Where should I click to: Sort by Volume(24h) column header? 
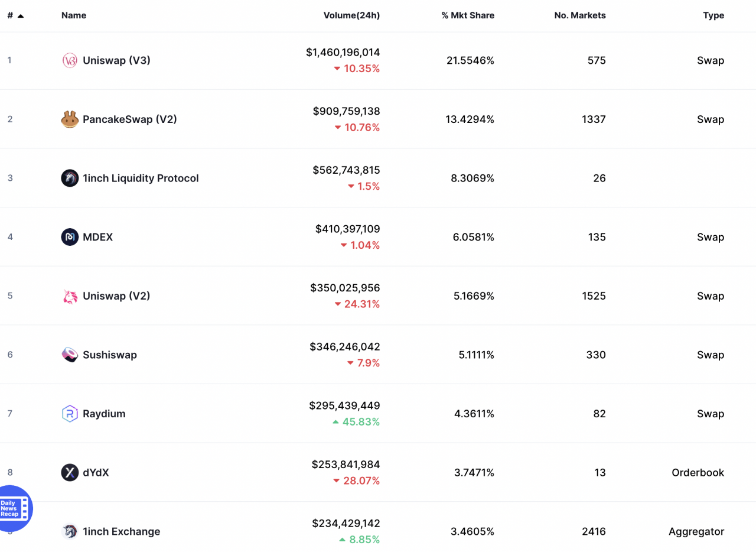tap(351, 15)
